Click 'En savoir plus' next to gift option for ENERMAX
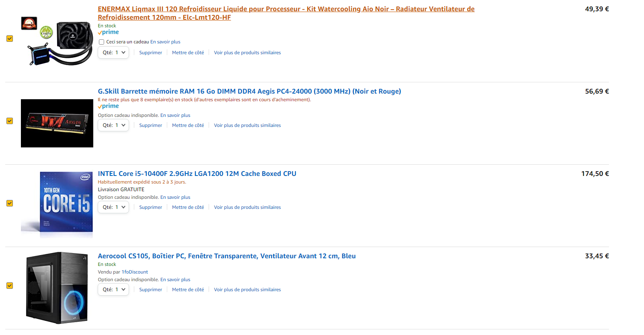Viewport: 644px width, 335px height. [165, 42]
